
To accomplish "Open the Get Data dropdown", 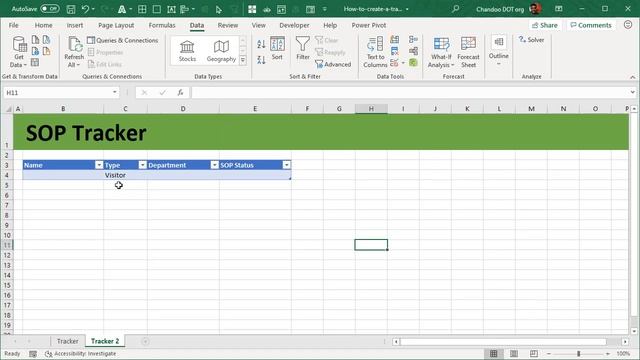I will (x=18, y=52).
